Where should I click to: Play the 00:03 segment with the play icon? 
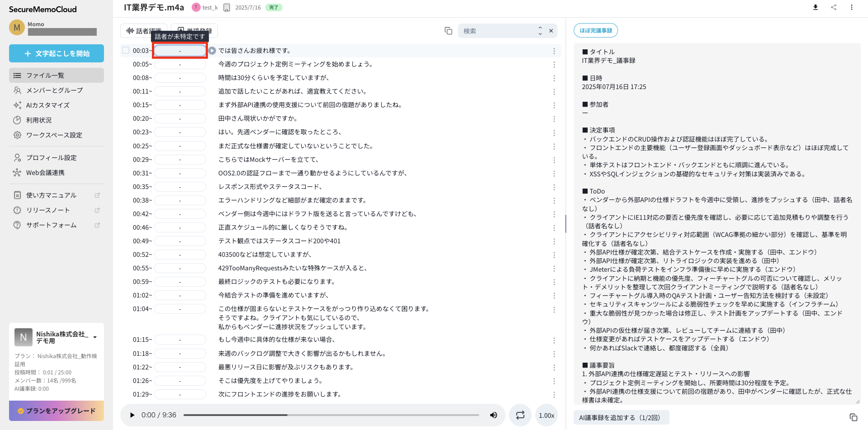[x=212, y=51]
